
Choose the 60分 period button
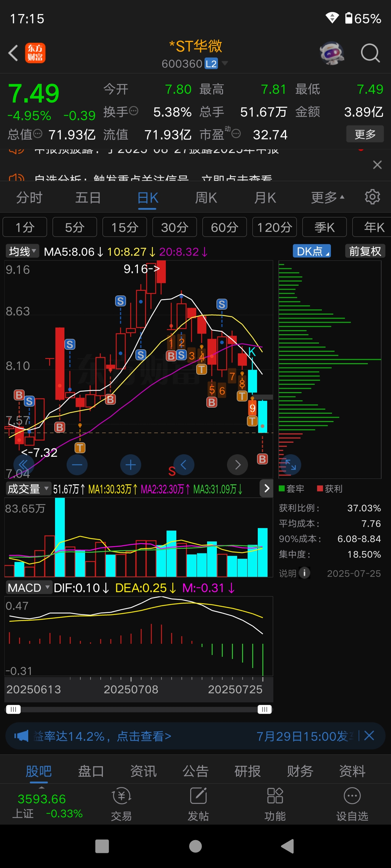pyautogui.click(x=224, y=227)
